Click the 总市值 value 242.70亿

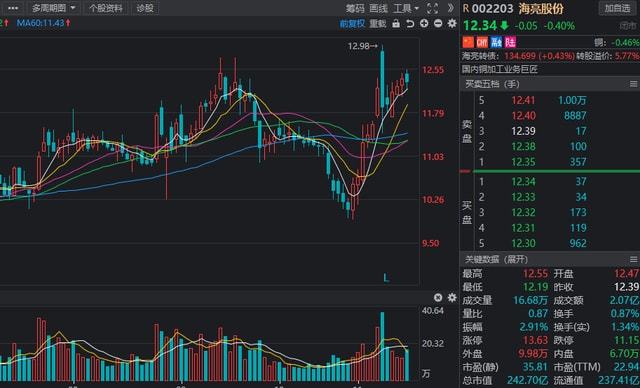click(527, 381)
